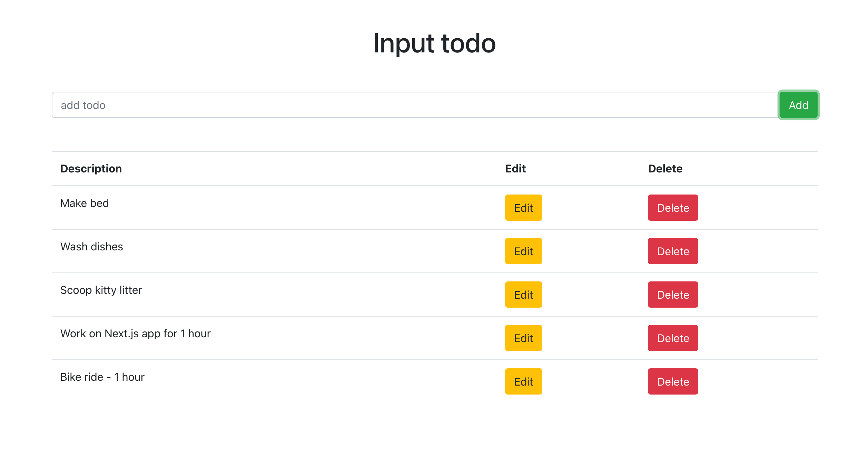The height and width of the screenshot is (458, 868).
Task: Click Edit for Work on Next.js app
Action: 523,338
